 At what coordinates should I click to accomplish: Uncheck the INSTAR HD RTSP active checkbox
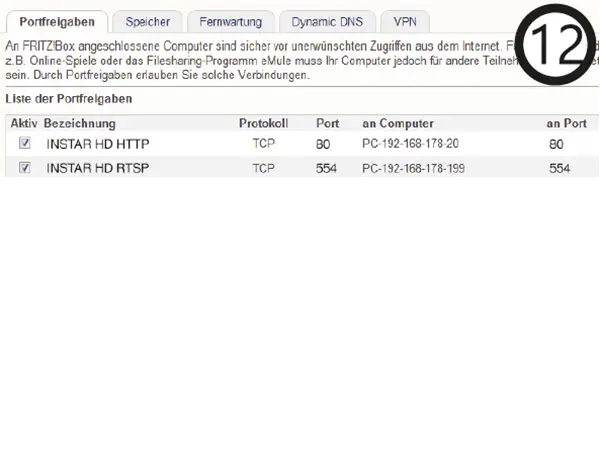(x=25, y=168)
